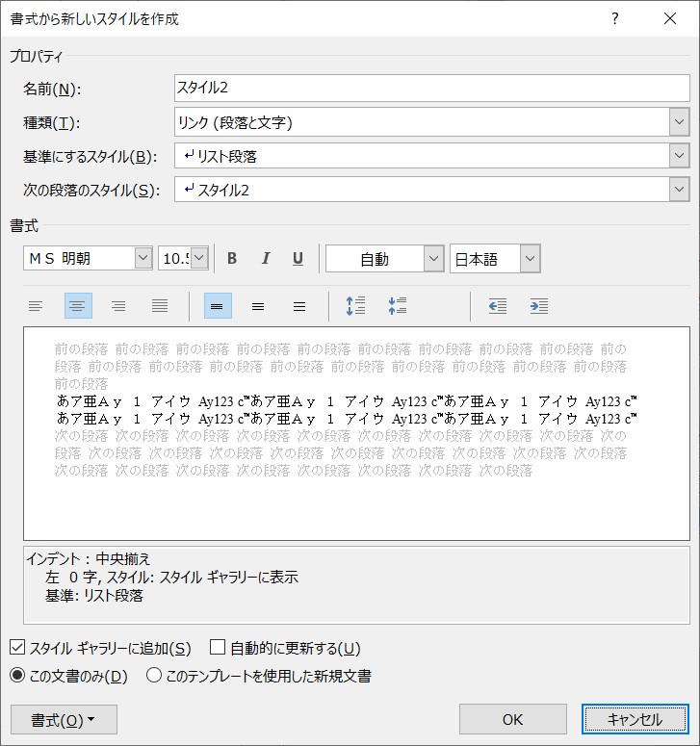Set single line spacing icon
This screenshot has width=700, height=746.
click(x=218, y=305)
